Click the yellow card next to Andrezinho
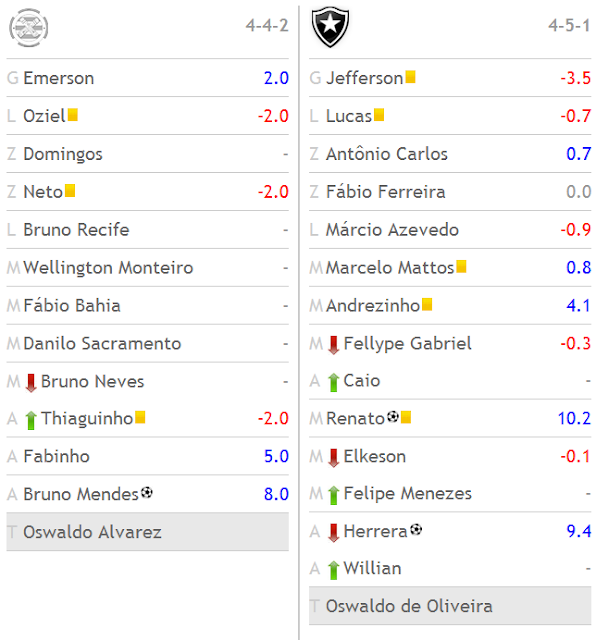This screenshot has height=640, width=596. 427,304
